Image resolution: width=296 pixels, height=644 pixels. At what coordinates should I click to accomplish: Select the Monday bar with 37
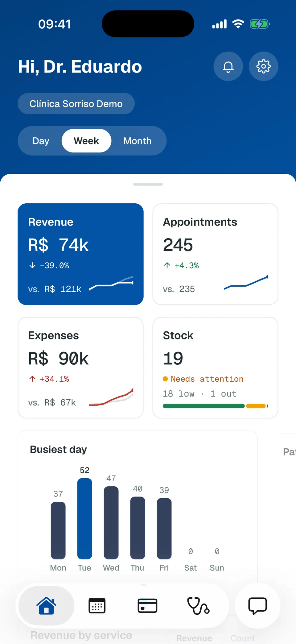58,530
